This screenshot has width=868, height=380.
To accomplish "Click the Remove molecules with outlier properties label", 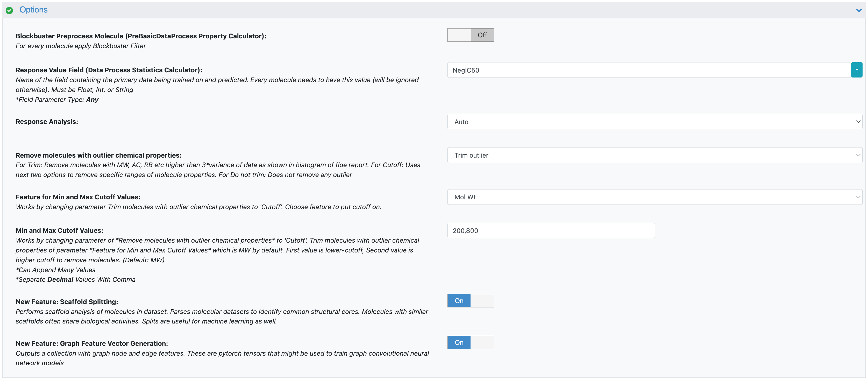I will click(98, 156).
